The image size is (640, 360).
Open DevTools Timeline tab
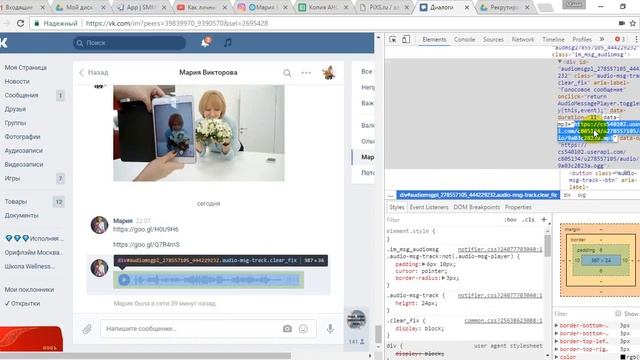tap(553, 40)
